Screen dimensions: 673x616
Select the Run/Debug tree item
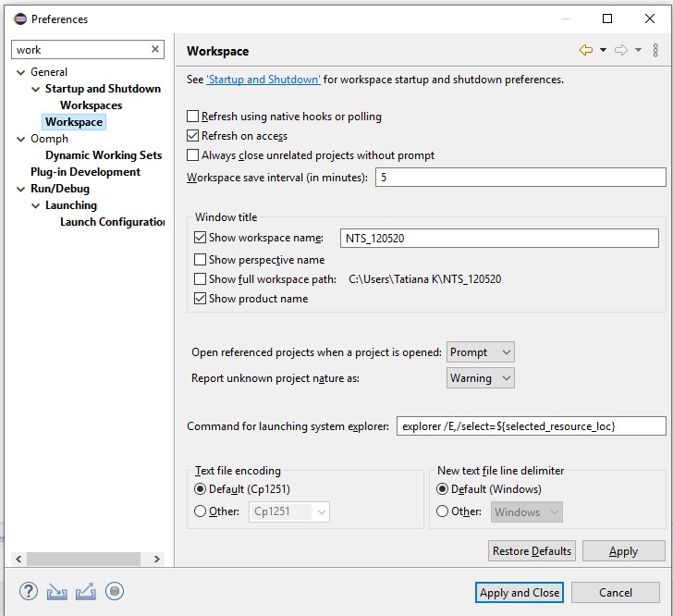click(60, 189)
